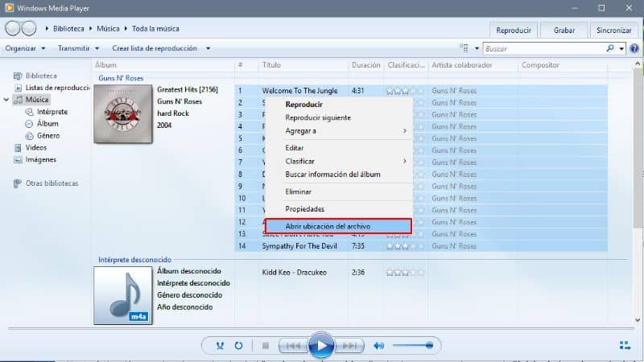Sort by the Duración column header
Screen dimensions: 644x362
(366, 65)
